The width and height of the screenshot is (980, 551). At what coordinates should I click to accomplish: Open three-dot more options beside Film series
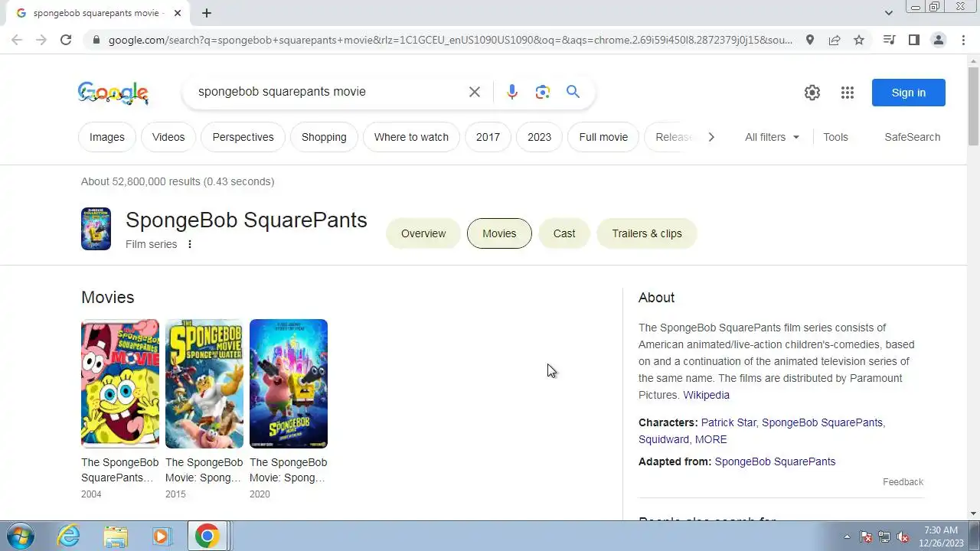coord(190,244)
